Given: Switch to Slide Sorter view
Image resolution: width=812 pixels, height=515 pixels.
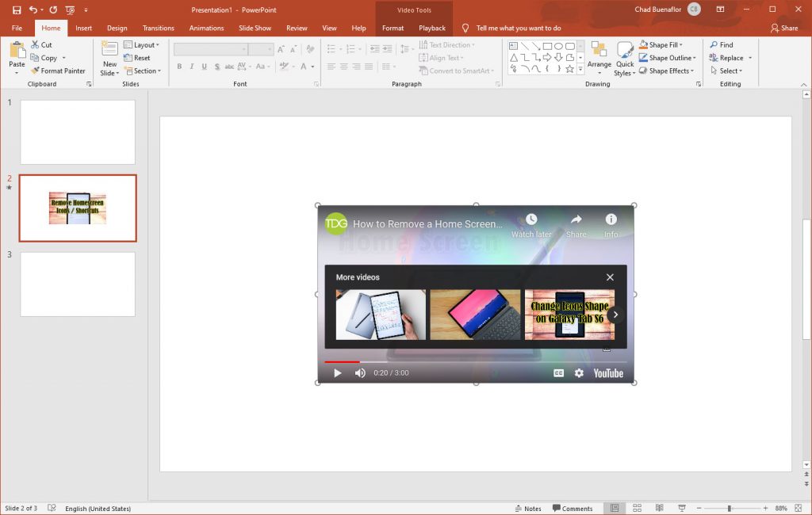Looking at the screenshot, I should click(637, 509).
